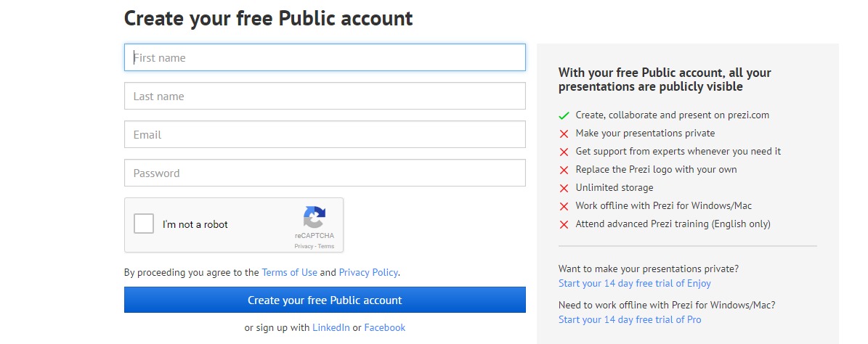Open reCAPTCHA Privacy link
Screen dimensions: 868x344
coord(304,246)
